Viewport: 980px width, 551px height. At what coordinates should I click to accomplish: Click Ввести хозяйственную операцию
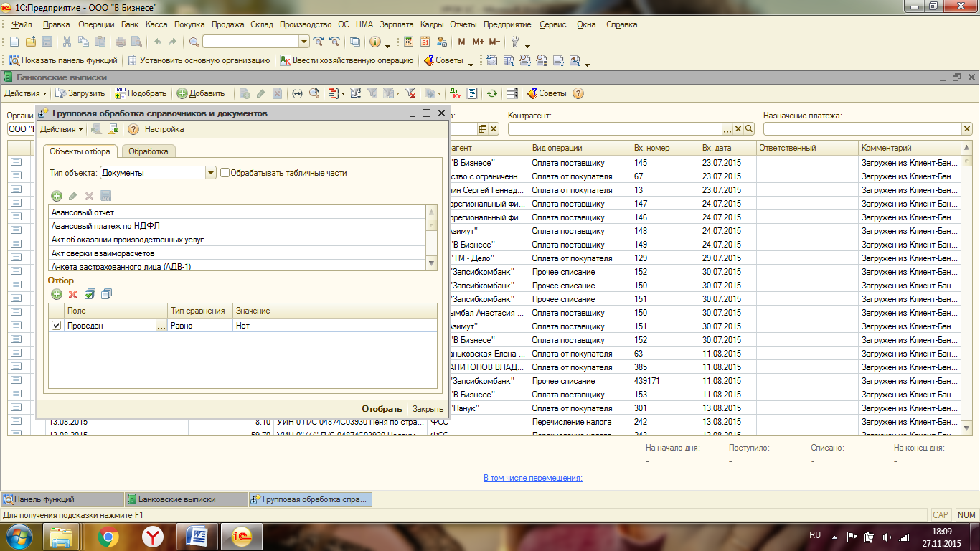point(347,61)
